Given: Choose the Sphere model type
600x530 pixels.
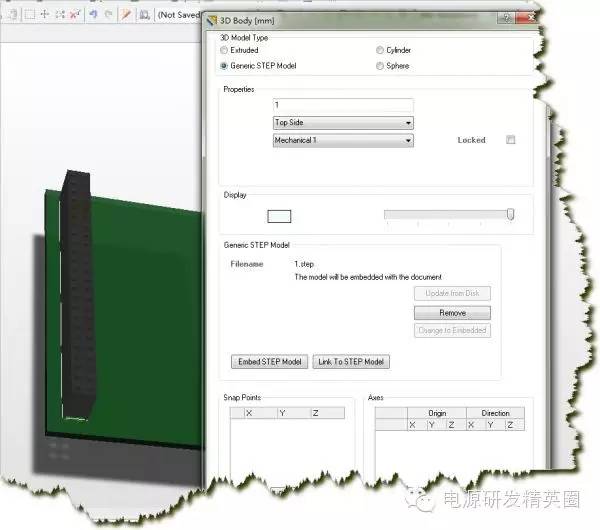Looking at the screenshot, I should tap(379, 66).
